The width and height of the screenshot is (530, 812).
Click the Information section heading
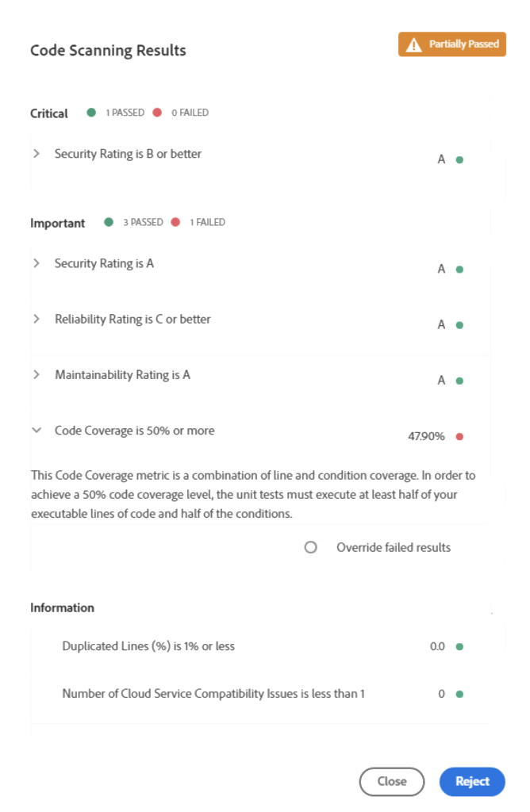[62, 607]
